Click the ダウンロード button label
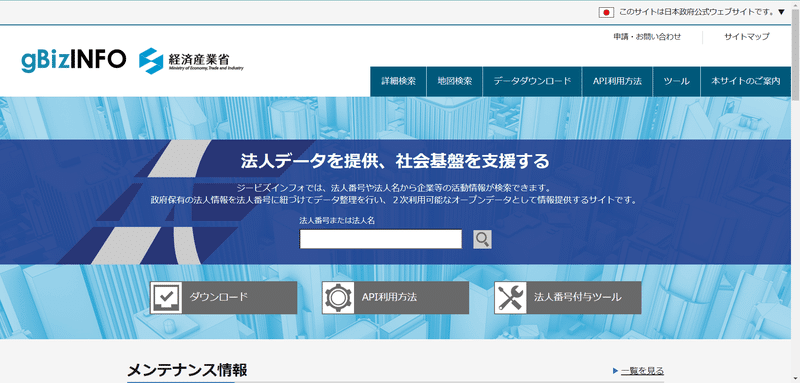This screenshot has width=800, height=383. tap(218, 297)
